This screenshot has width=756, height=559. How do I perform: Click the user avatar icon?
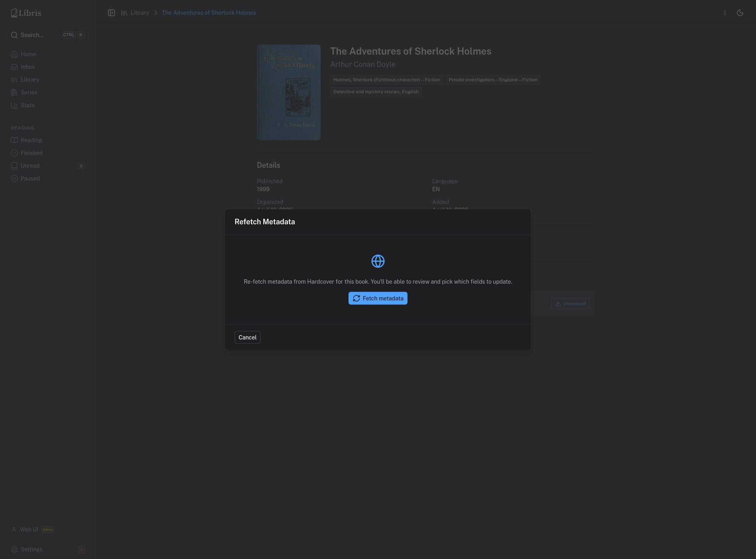point(14,530)
